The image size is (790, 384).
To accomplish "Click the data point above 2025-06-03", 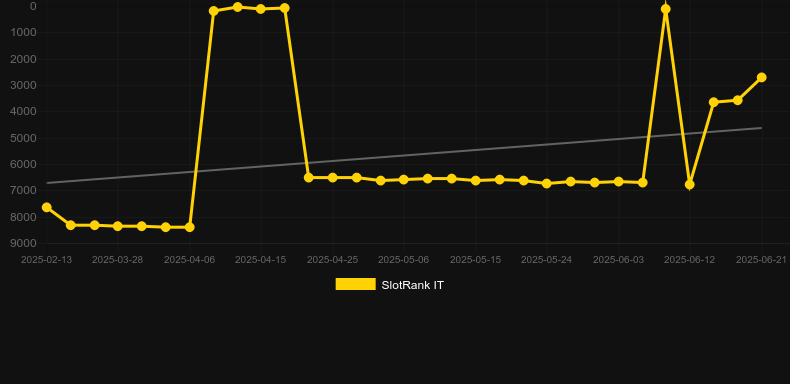I will (x=618, y=181).
